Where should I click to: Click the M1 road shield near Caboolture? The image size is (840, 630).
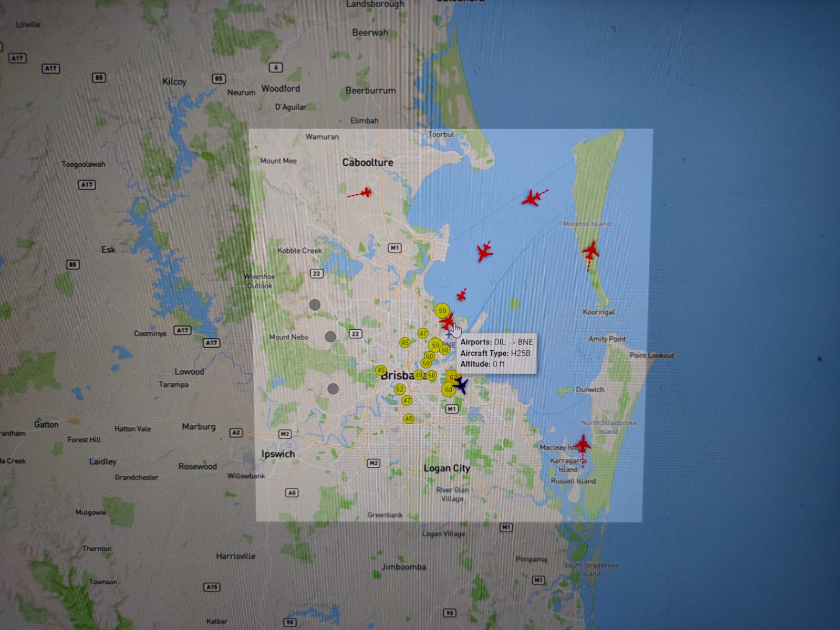click(395, 248)
